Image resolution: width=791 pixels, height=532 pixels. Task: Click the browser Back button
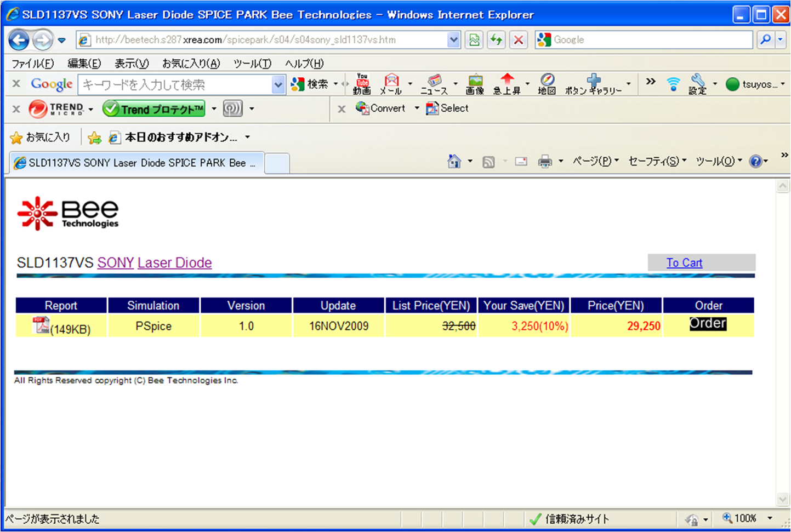[x=19, y=40]
